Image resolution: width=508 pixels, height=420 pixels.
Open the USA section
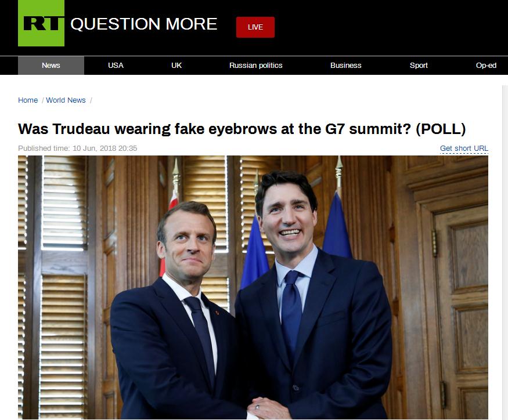116,66
